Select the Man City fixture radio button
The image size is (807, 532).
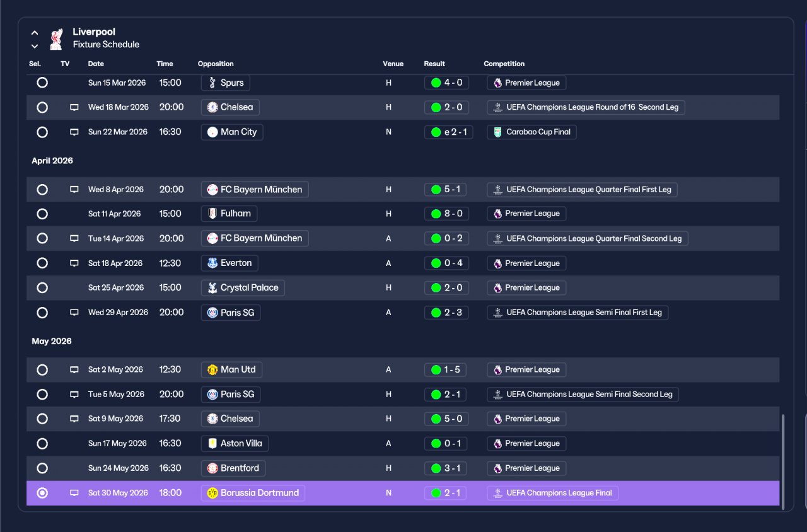[42, 132]
